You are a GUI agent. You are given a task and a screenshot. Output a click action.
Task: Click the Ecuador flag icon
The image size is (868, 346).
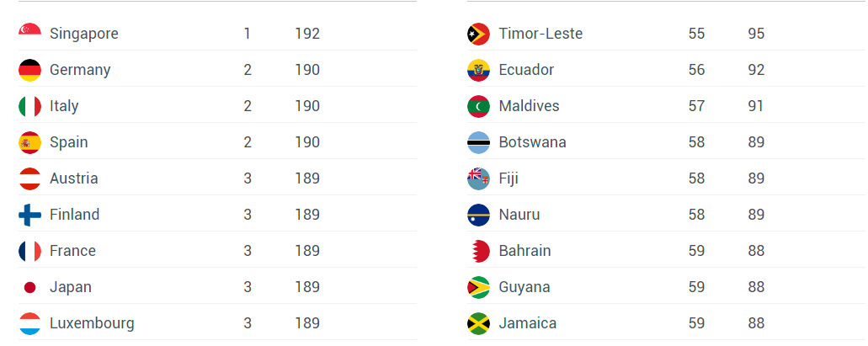click(478, 70)
